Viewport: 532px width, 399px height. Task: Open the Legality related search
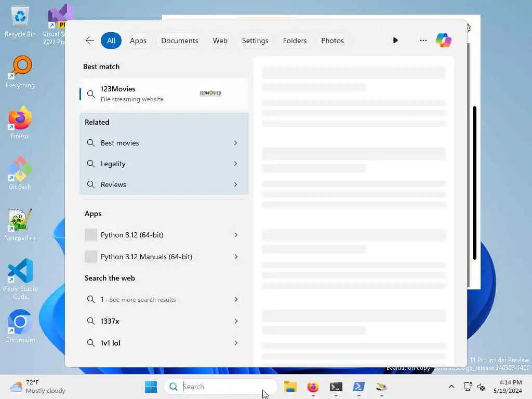tap(164, 164)
